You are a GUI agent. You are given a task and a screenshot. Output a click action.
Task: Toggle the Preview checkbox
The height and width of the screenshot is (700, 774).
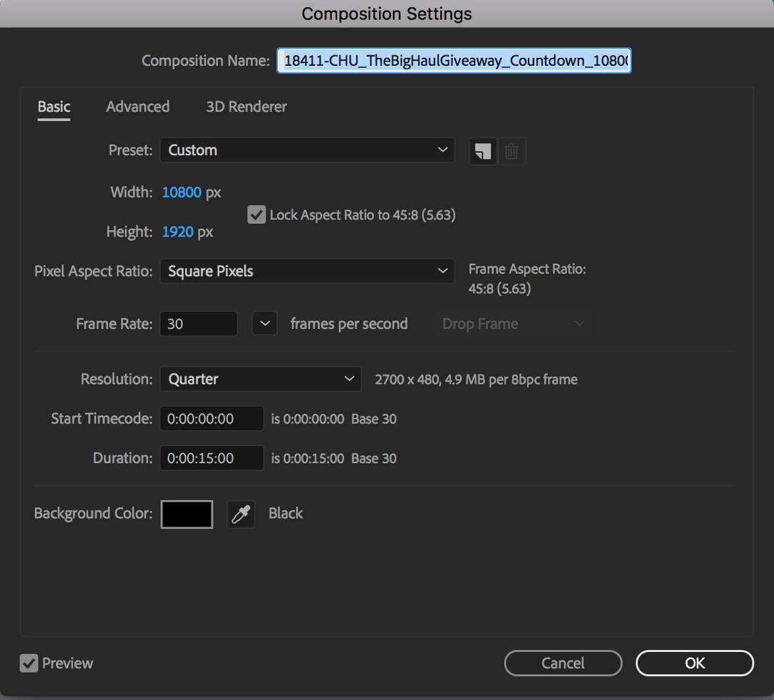click(29, 663)
